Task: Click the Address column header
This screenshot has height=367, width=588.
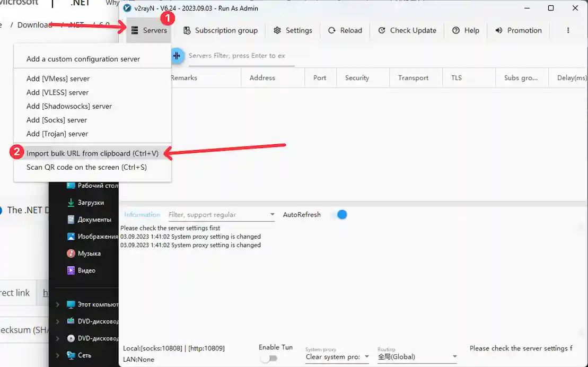Action: pyautogui.click(x=262, y=78)
